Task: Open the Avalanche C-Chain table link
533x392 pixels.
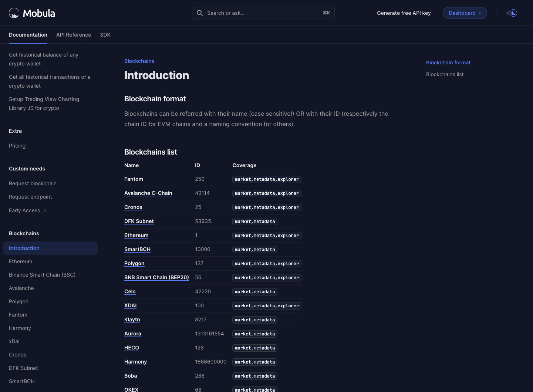Action: [148, 193]
